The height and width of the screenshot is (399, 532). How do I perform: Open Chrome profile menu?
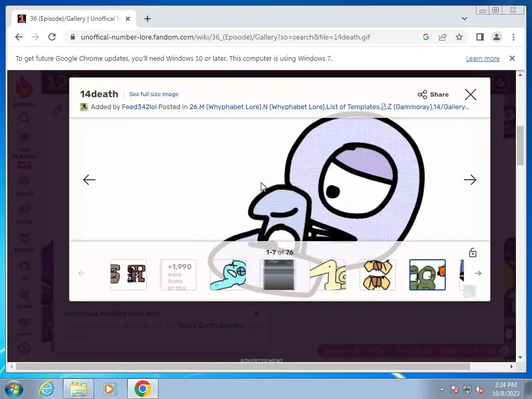[496, 37]
